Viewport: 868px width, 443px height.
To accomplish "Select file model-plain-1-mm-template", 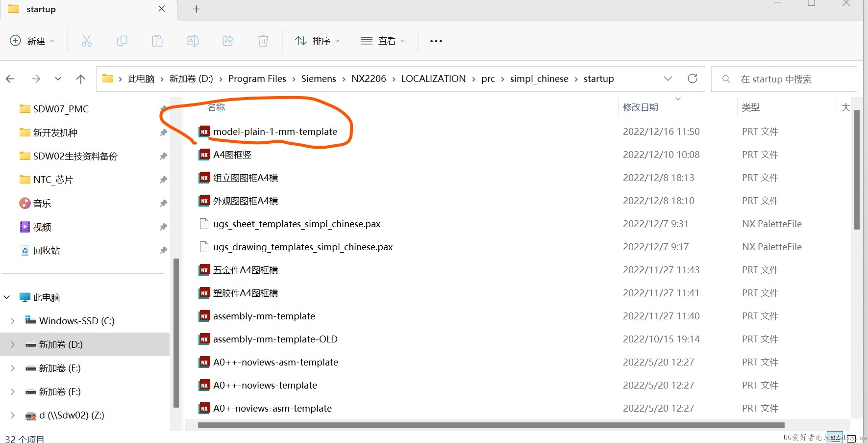I will coord(275,131).
